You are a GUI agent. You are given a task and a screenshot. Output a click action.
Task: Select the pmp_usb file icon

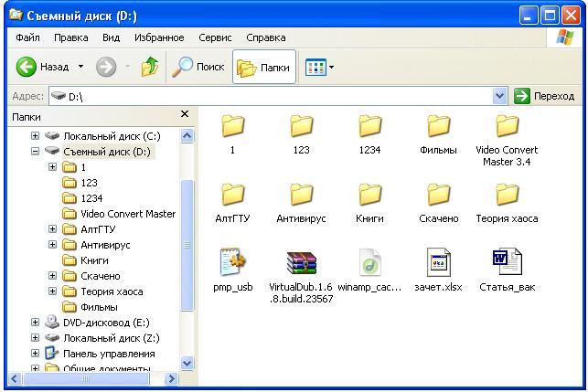[232, 262]
